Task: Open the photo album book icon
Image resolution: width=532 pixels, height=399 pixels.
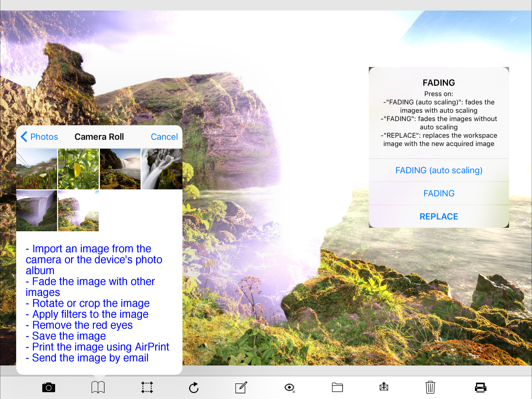Action: tap(98, 388)
